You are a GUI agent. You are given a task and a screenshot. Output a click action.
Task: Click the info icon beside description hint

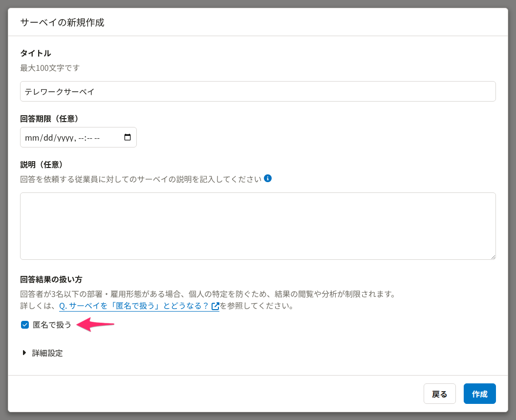(268, 178)
